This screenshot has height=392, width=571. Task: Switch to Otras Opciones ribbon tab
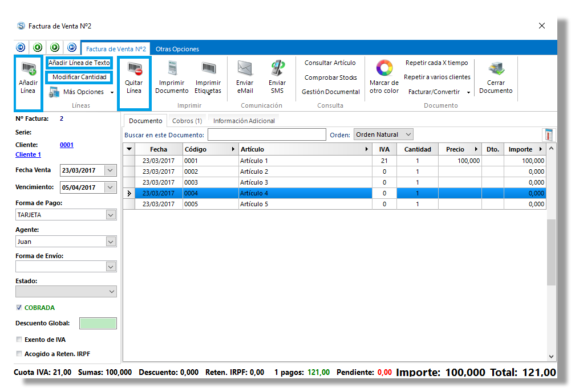pyautogui.click(x=177, y=49)
